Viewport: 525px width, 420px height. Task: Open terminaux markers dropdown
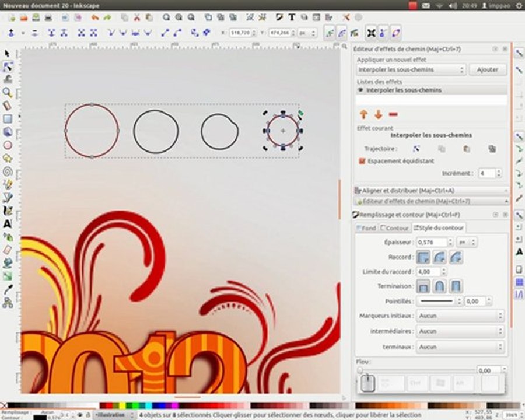tap(460, 346)
